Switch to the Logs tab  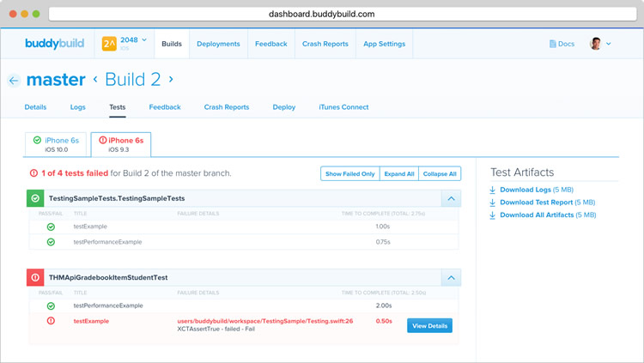78,107
